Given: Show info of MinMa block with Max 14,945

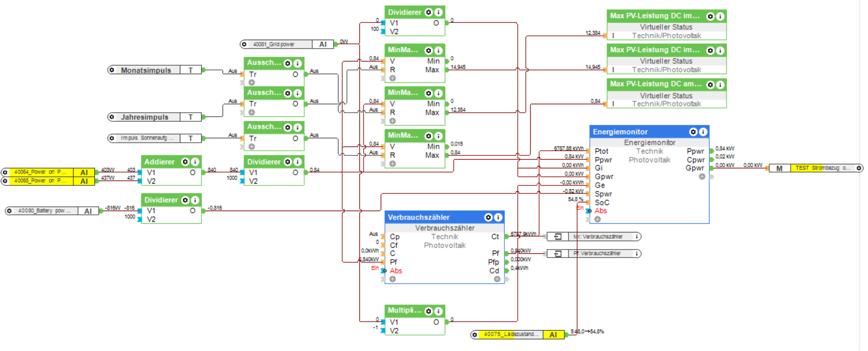Looking at the screenshot, I should pos(438,50).
